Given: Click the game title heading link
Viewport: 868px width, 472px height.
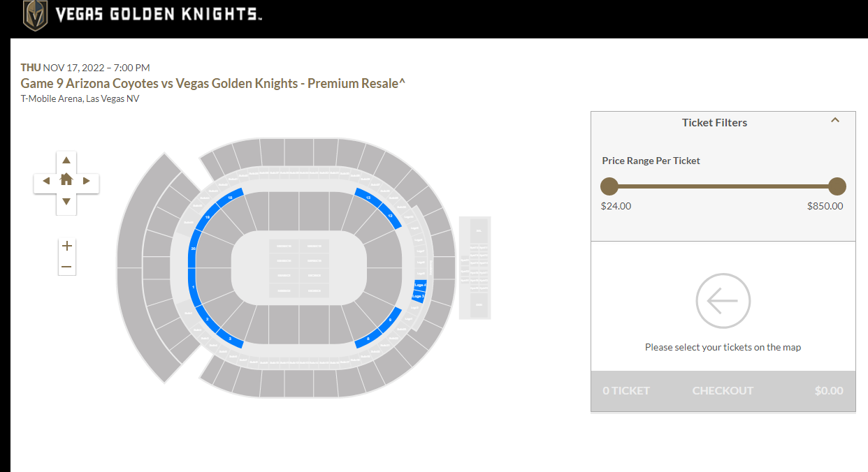Looking at the screenshot, I should click(213, 83).
